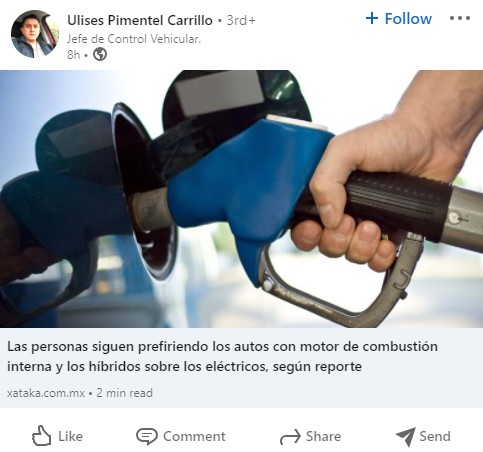Click the Send text label
483x452 pixels.
[435, 436]
